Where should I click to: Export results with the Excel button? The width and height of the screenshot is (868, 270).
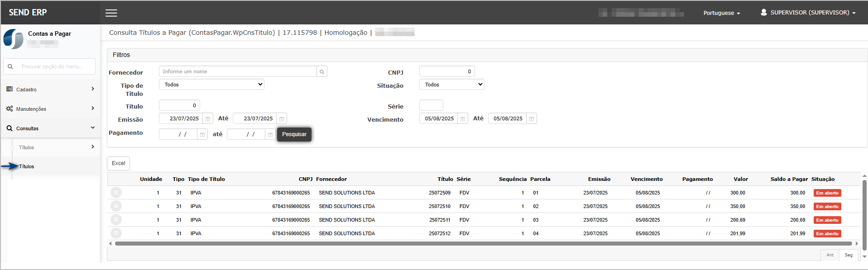pyautogui.click(x=119, y=163)
